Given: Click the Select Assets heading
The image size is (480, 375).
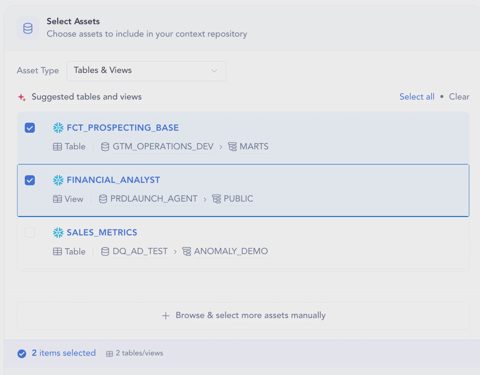Looking at the screenshot, I should pos(73,21).
